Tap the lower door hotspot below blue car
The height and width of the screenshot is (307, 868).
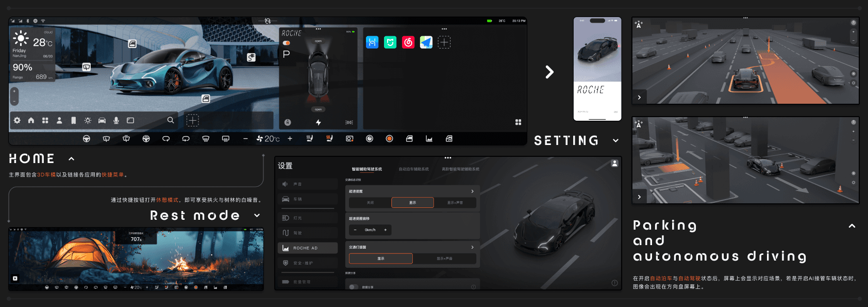point(206,99)
